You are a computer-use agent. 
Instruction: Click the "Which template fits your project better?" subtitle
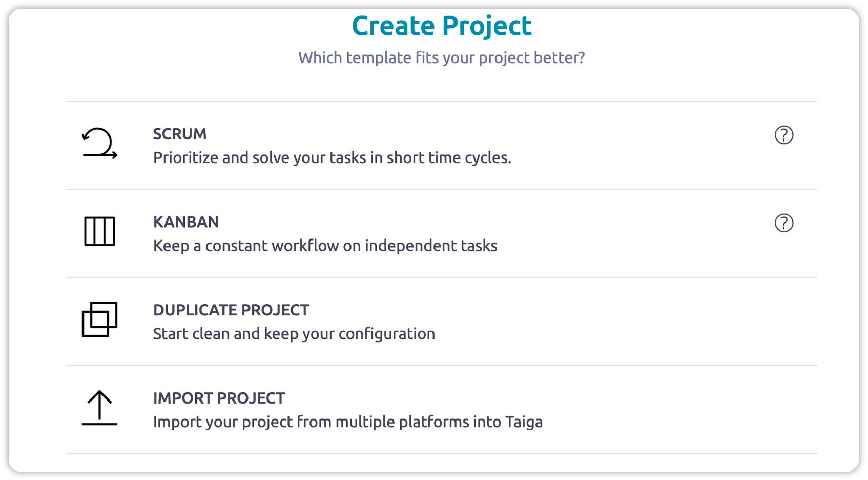click(441, 57)
